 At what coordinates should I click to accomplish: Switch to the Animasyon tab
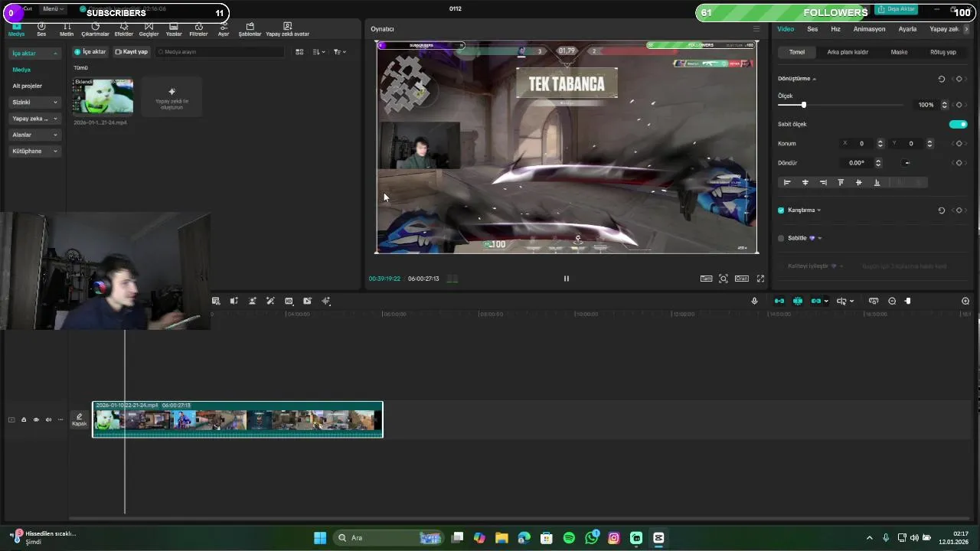tap(869, 29)
